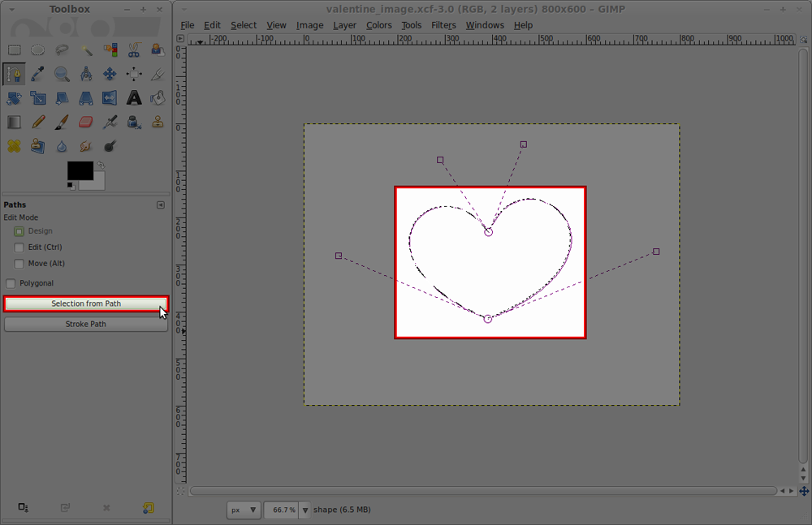This screenshot has height=525, width=812.
Task: Select the Fuzzy Select magic wand tool
Action: [87, 49]
